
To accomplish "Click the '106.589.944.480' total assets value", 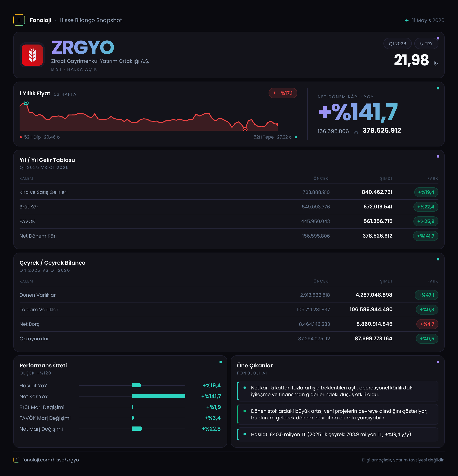I will click(371, 309).
